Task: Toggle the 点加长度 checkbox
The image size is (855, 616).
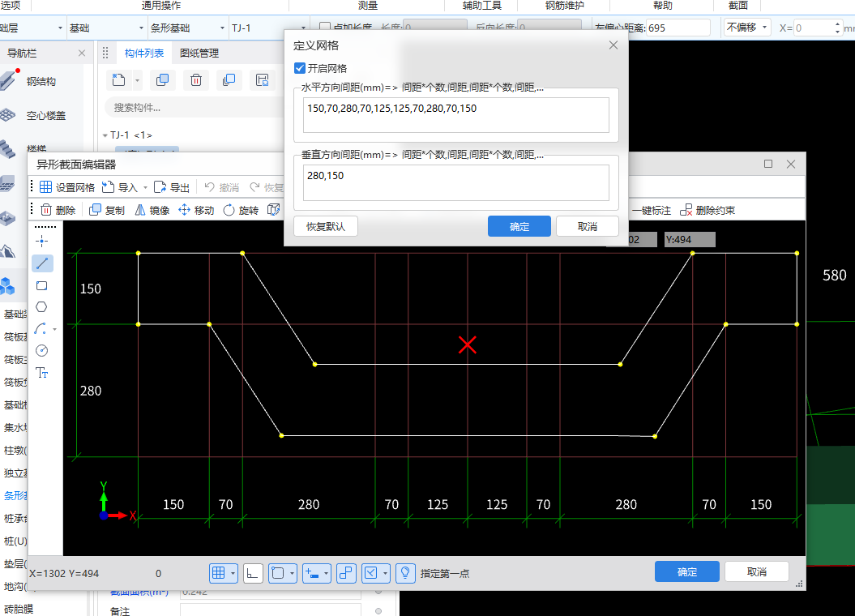Action: point(325,26)
